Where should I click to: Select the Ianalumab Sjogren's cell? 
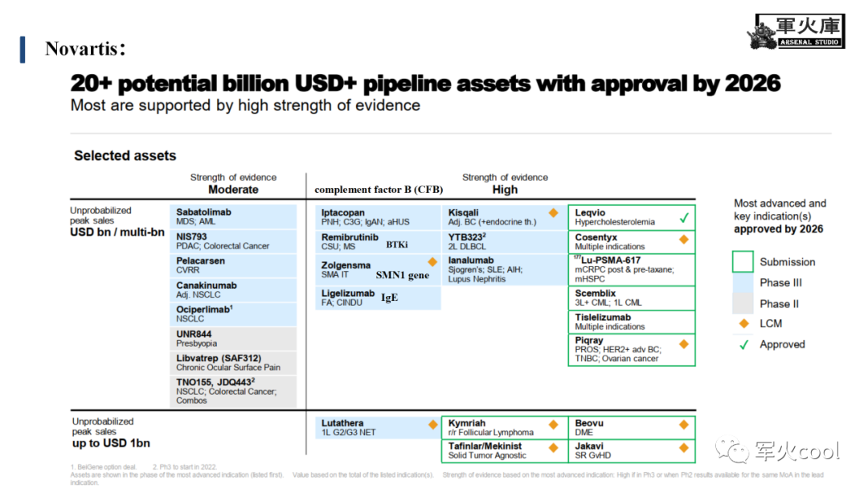505,269
